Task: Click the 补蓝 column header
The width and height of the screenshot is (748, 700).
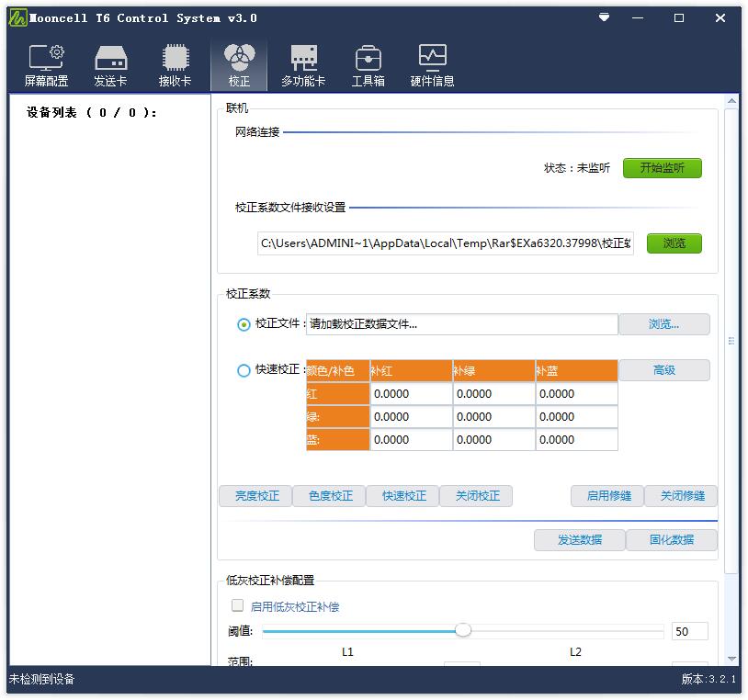Action: pos(577,370)
